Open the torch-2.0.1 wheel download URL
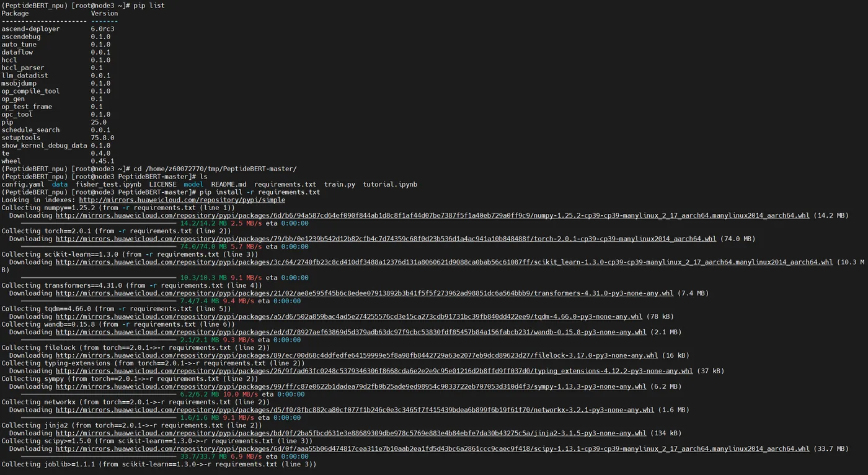The width and height of the screenshot is (868, 475). (386, 239)
